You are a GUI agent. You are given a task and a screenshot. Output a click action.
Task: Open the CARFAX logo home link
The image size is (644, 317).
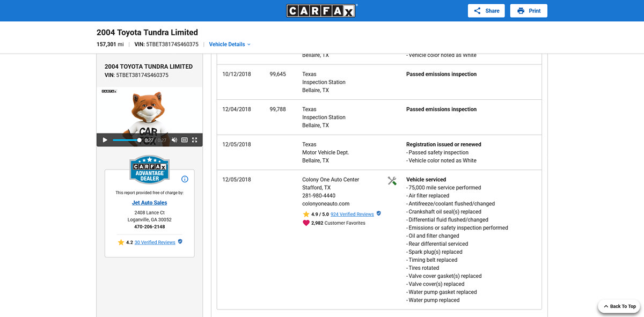click(322, 10)
